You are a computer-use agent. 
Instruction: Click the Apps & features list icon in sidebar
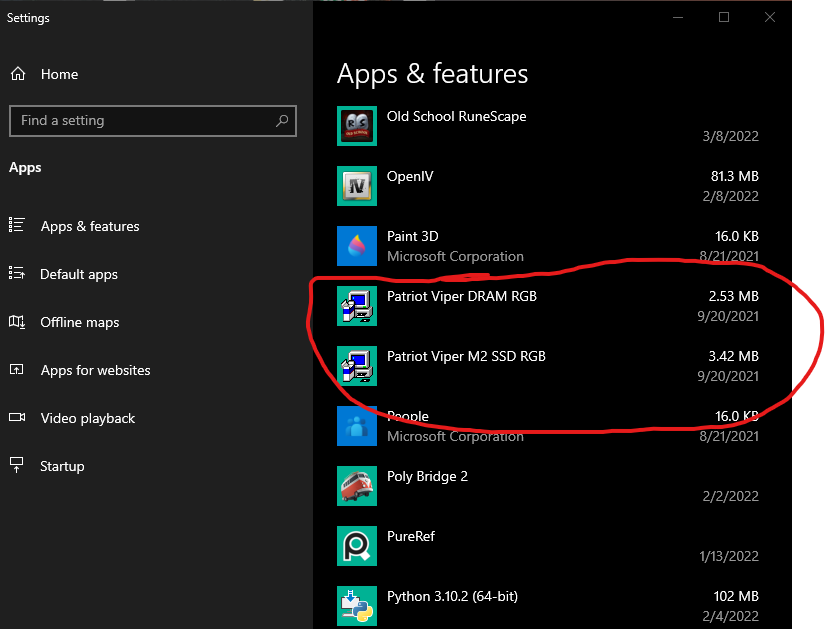[x=16, y=225]
